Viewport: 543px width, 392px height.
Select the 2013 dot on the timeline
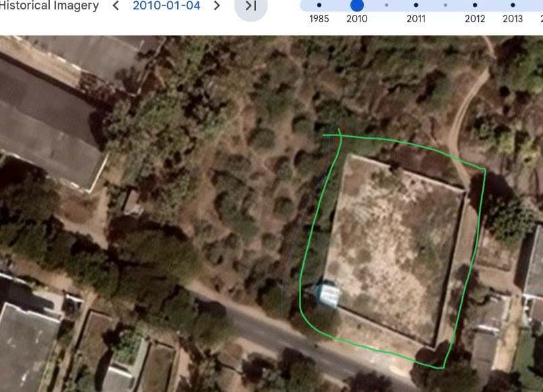point(513,5)
